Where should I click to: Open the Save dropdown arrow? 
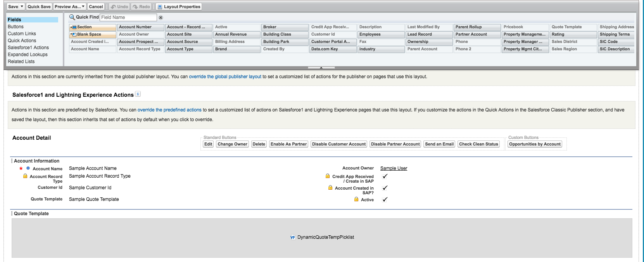point(22,7)
